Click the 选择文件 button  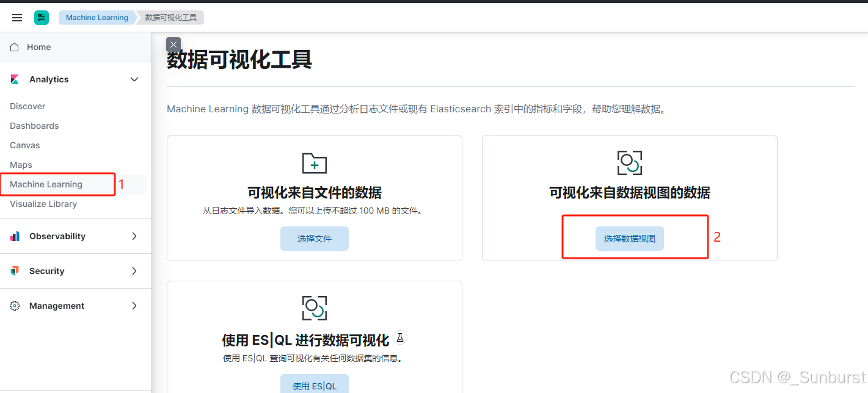click(315, 239)
